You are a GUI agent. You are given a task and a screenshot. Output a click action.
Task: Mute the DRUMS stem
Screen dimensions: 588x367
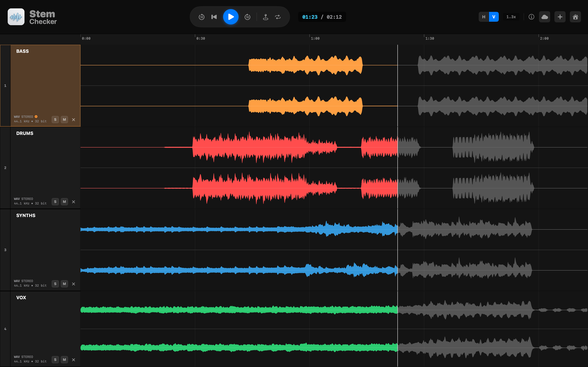[64, 202]
